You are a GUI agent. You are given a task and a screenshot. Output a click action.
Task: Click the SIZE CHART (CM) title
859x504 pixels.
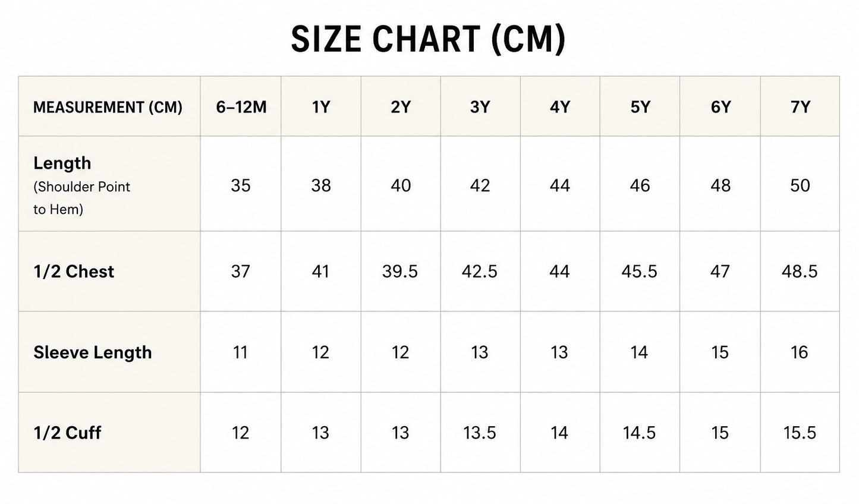tap(428, 39)
